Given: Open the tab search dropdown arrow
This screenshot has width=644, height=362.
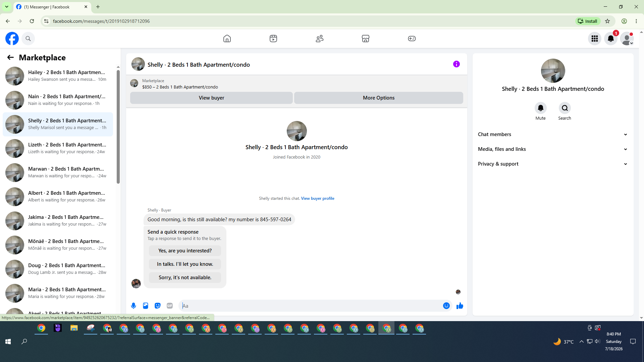Looking at the screenshot, I should (7, 7).
